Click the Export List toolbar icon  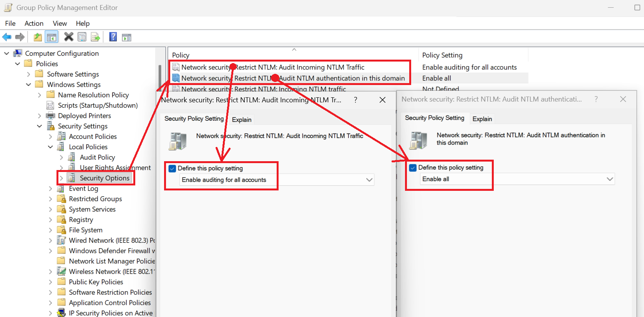click(95, 37)
